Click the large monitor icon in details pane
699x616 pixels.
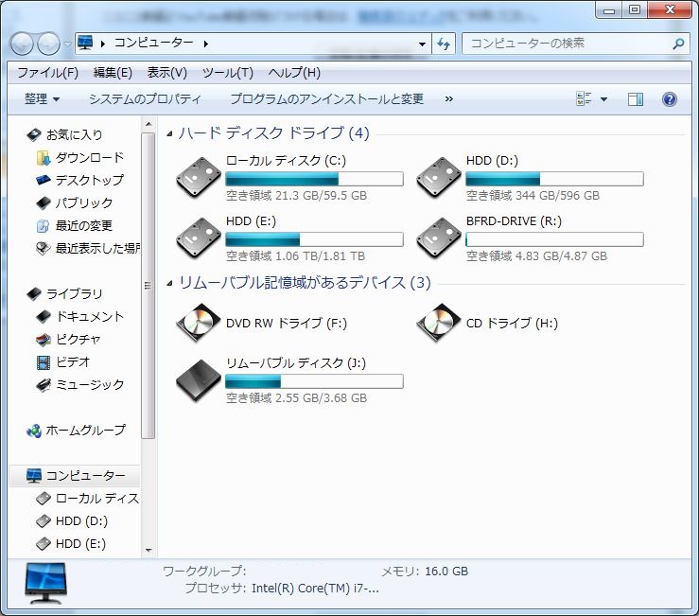45,583
